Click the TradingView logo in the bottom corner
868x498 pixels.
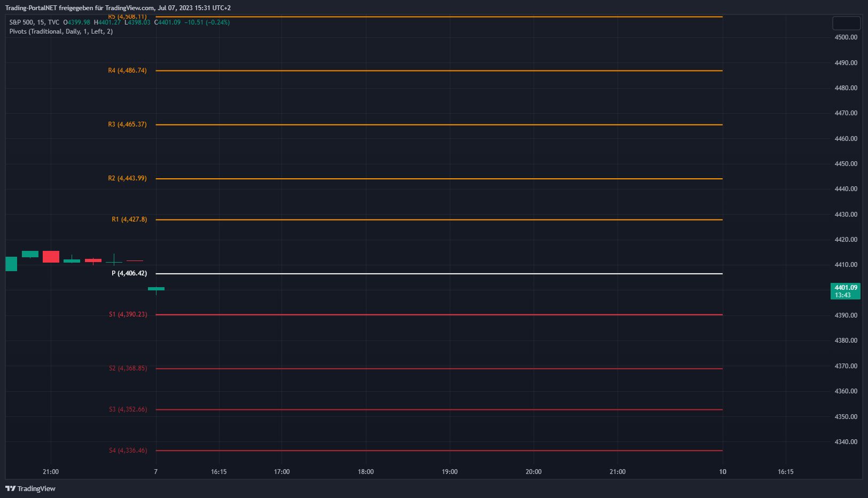click(x=30, y=488)
